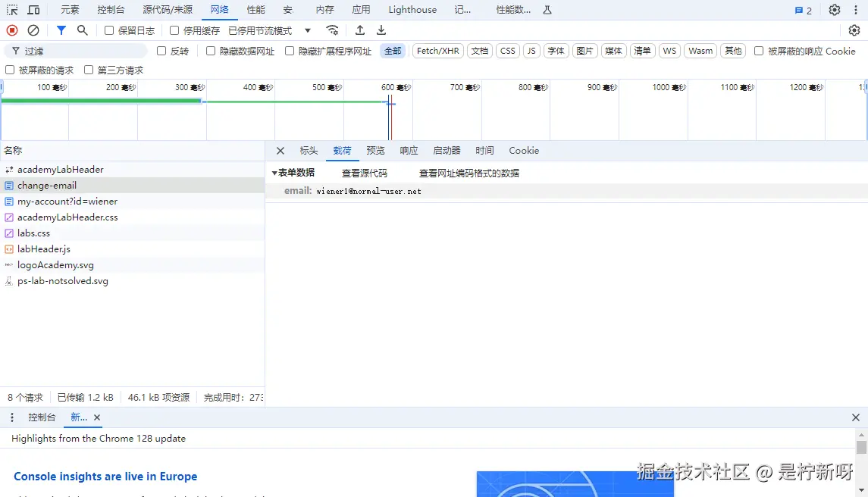Switch to the 启动器 details tab
The image size is (868, 497).
(447, 151)
